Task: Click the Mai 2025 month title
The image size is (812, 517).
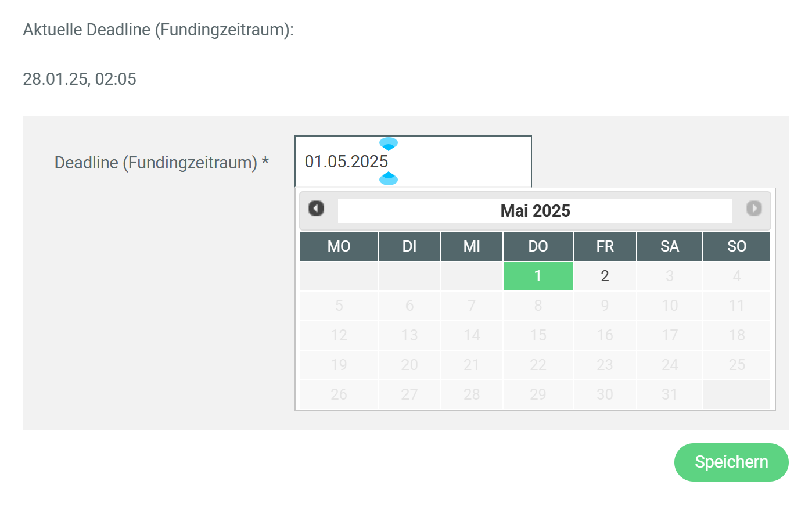Action: tap(535, 211)
